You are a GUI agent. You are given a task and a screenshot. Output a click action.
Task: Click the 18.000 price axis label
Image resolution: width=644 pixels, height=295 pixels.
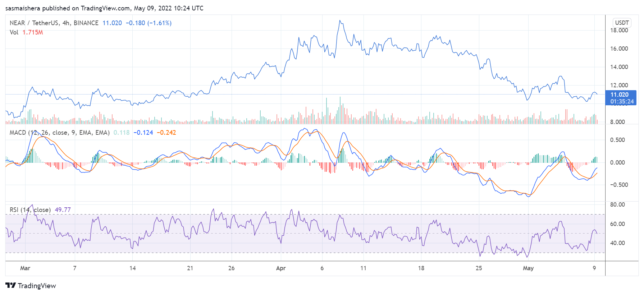click(619, 30)
